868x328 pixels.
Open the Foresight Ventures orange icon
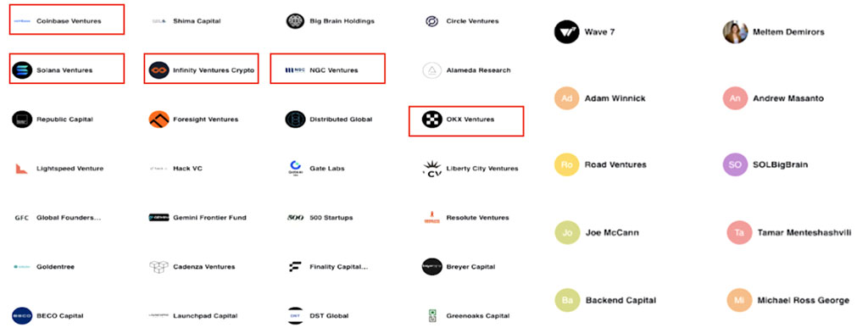(x=159, y=119)
